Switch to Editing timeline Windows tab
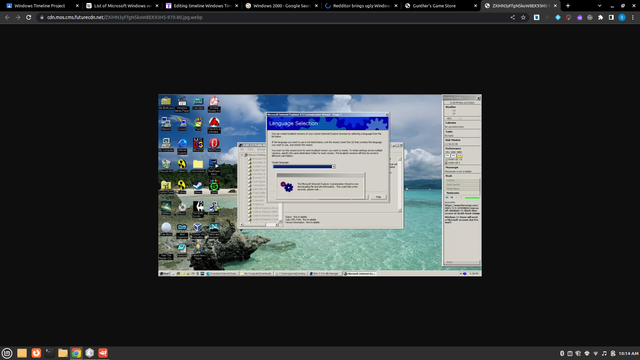640x360 pixels. pos(202,6)
